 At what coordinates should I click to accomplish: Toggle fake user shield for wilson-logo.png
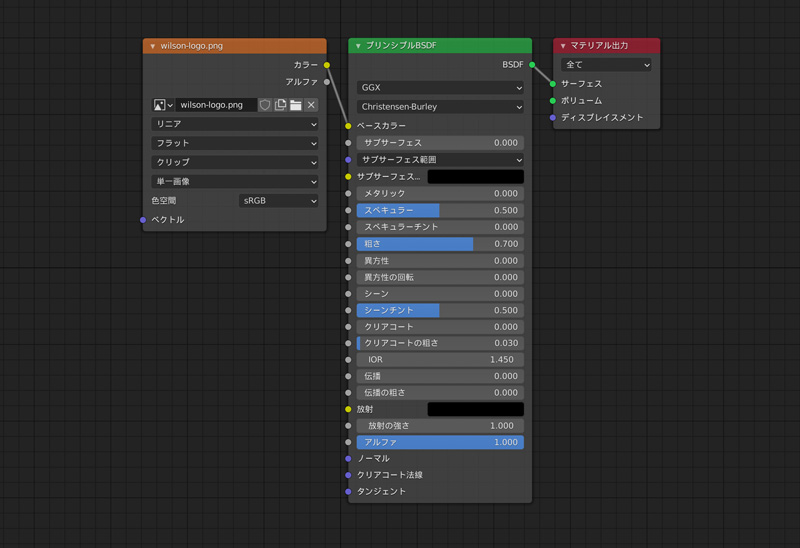pos(265,105)
